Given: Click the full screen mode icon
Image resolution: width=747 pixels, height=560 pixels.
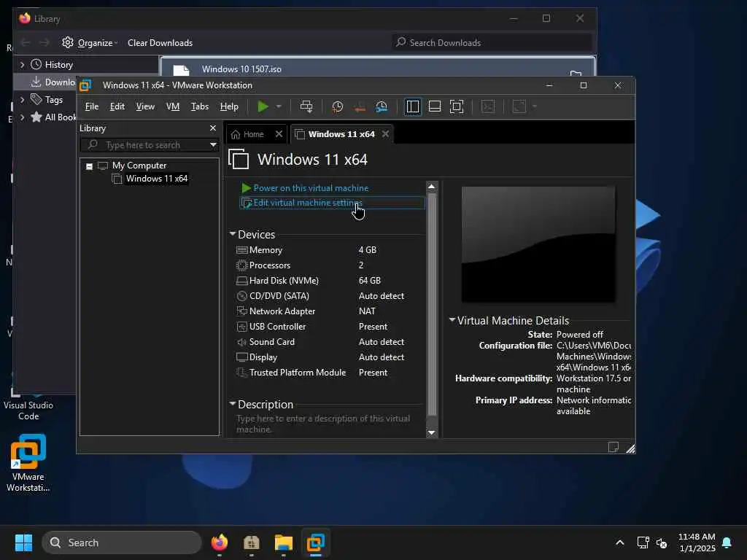Looking at the screenshot, I should click(457, 106).
